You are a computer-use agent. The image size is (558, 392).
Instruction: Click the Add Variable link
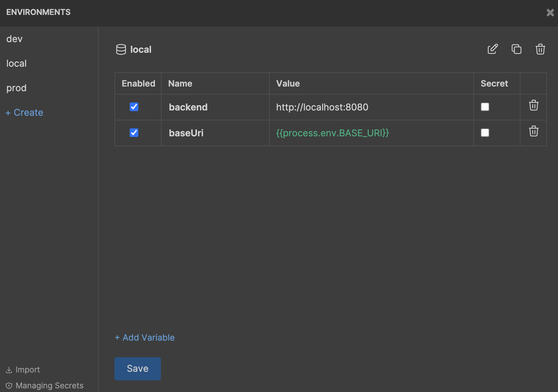click(145, 338)
